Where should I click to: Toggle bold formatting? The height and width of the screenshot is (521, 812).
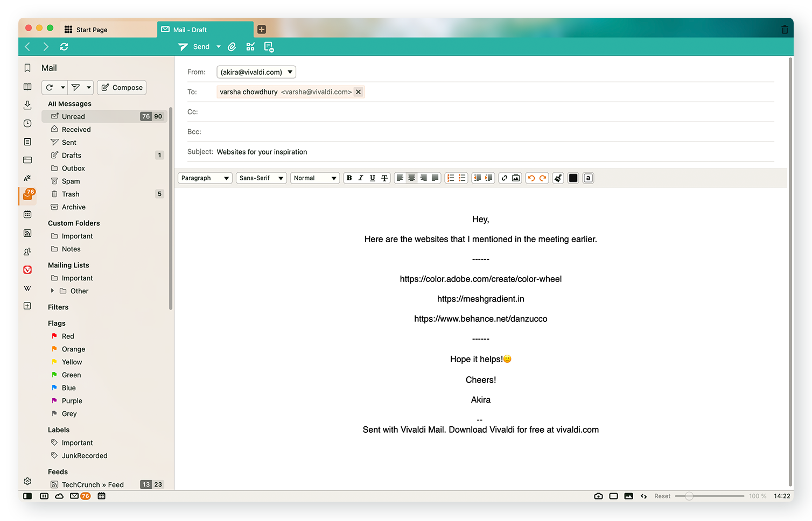[349, 178]
